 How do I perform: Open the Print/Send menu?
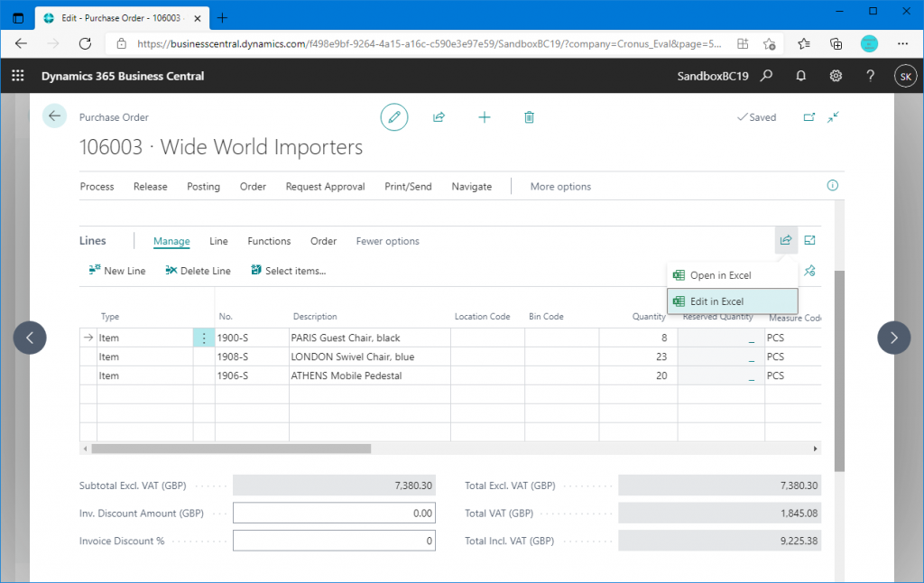[408, 186]
